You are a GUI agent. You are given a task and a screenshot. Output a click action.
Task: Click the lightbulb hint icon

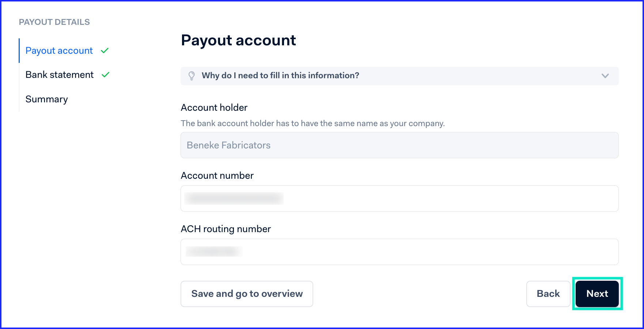192,76
